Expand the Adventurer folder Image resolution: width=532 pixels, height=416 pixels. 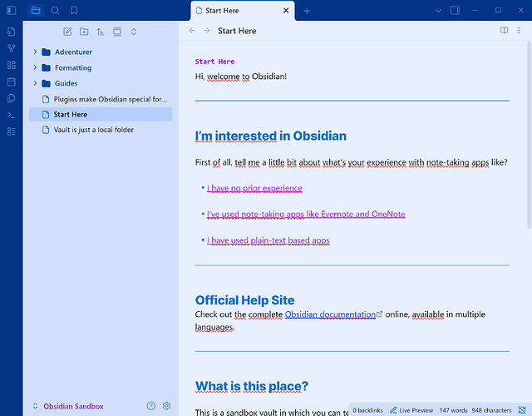click(x=35, y=52)
